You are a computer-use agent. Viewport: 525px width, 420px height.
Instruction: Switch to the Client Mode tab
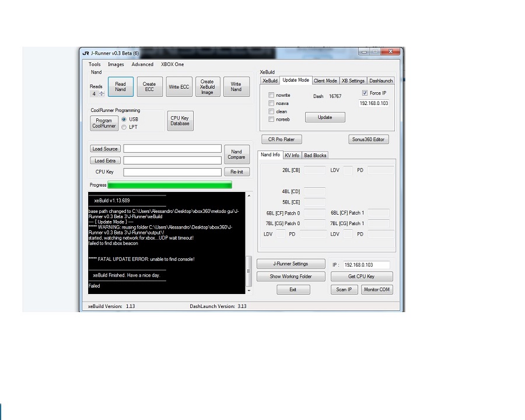(x=325, y=80)
